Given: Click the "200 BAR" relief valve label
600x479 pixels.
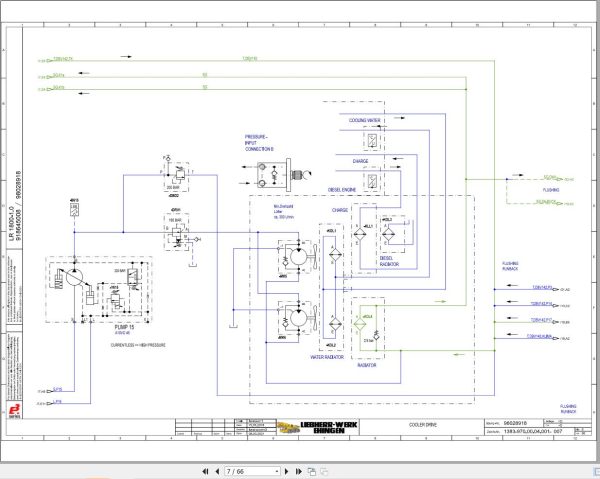Looking at the screenshot, I should click(174, 188).
